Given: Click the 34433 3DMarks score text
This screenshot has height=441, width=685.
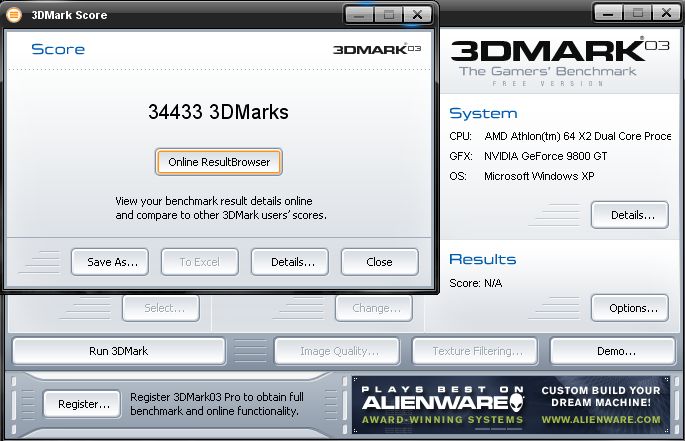Looking at the screenshot, I should 218,112.
